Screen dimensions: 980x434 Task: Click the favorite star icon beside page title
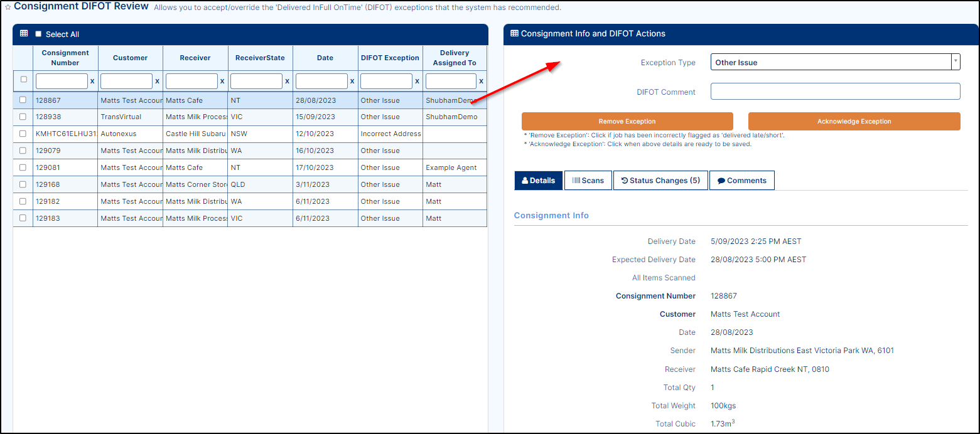pos(8,7)
